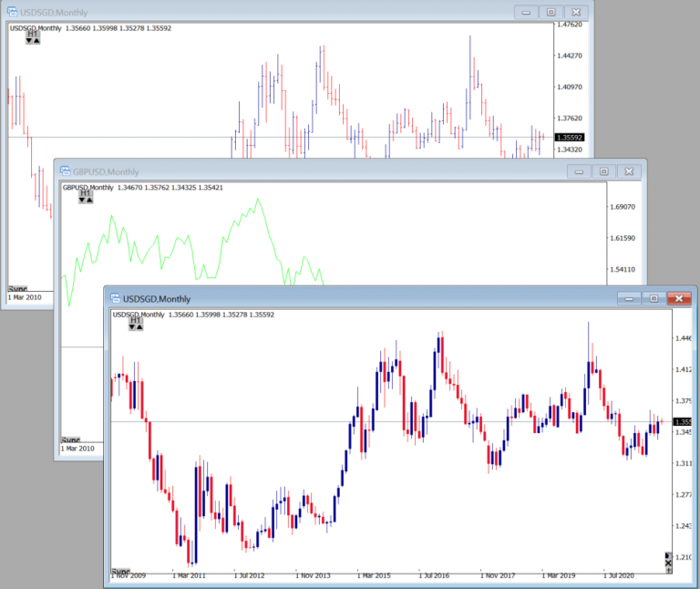This screenshot has width=700, height=589.
Task: Click the H1 label in the GBPUSD chart
Action: click(x=85, y=193)
